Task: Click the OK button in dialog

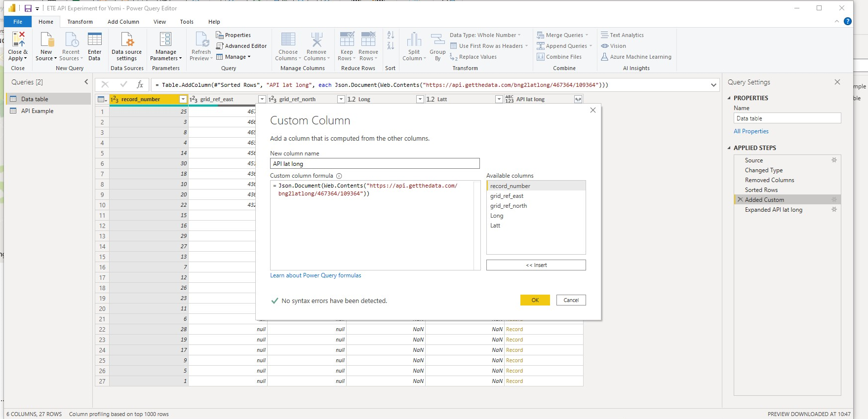Action: pos(535,300)
